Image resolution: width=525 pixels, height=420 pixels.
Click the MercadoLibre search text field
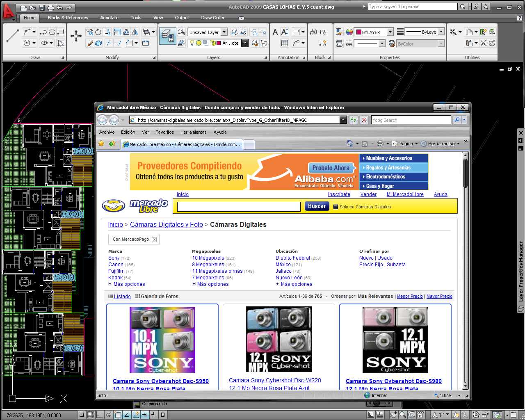coord(239,207)
